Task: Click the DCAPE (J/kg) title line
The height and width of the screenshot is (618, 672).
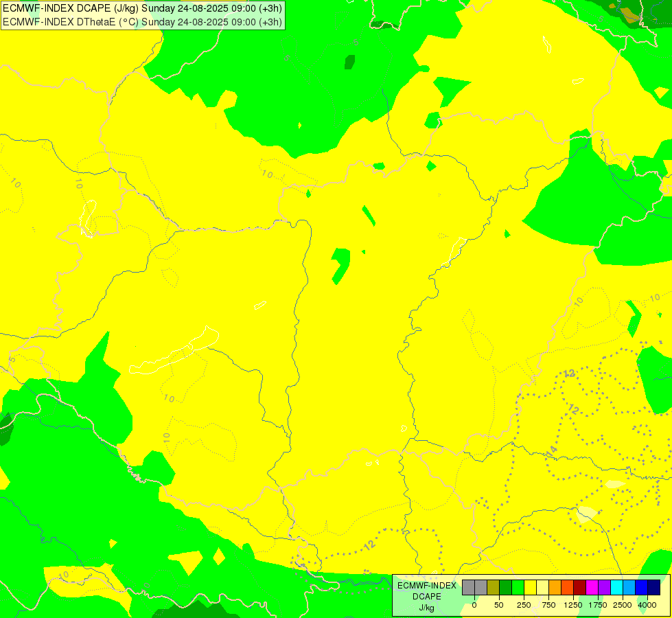Action: [142, 8]
